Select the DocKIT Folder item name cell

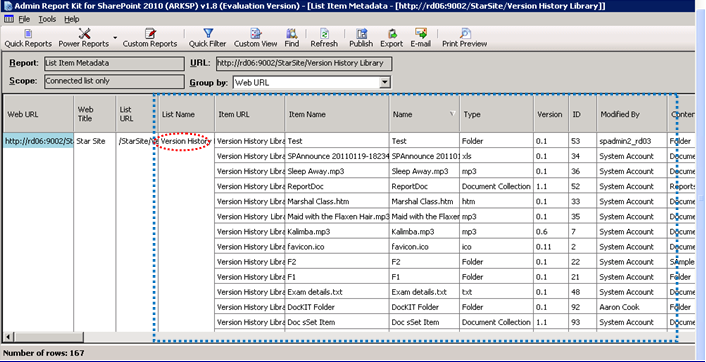tap(337, 307)
